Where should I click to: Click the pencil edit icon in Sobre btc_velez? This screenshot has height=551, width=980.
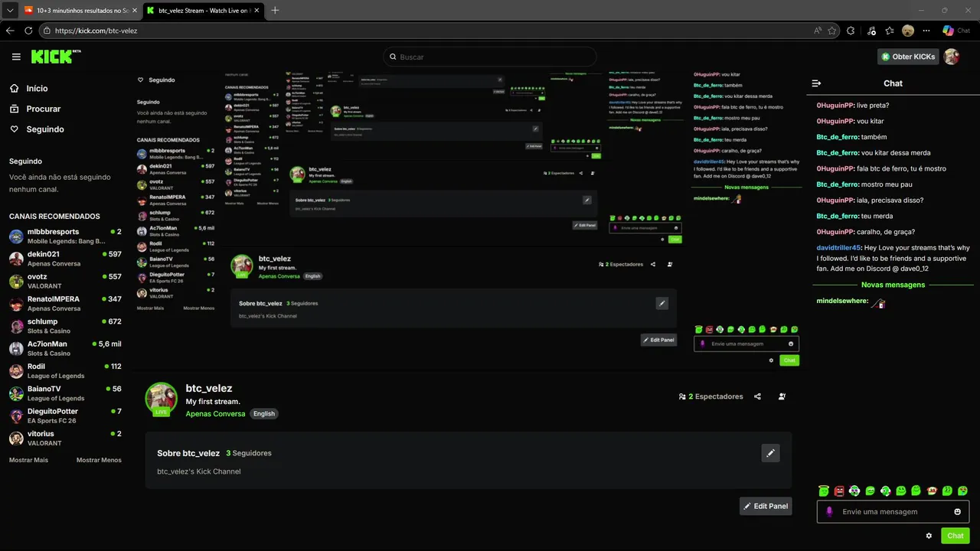pos(770,453)
